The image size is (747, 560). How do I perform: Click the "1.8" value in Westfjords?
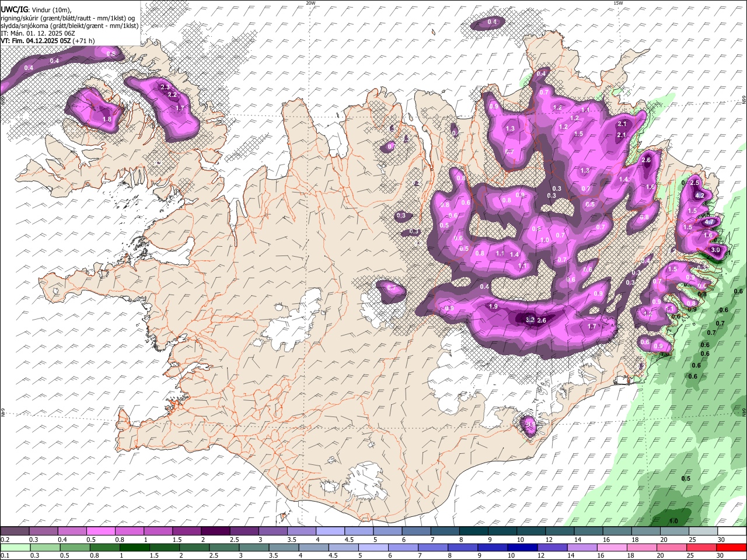pyautogui.click(x=107, y=120)
